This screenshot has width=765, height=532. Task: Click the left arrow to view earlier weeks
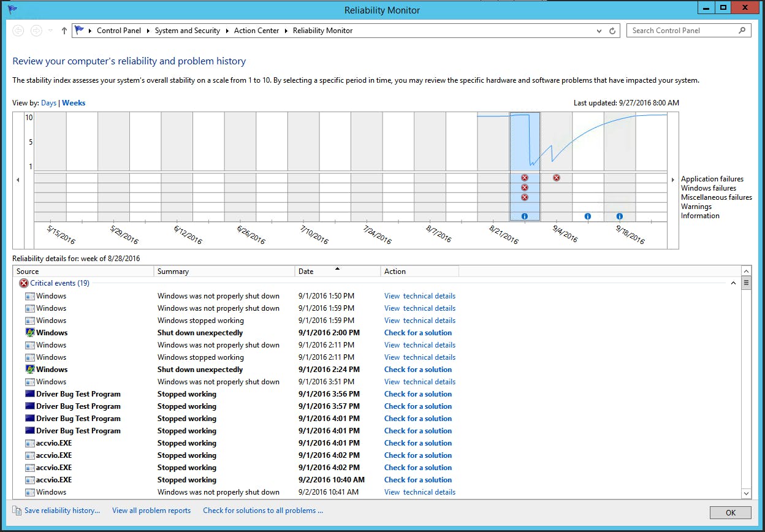[18, 180]
